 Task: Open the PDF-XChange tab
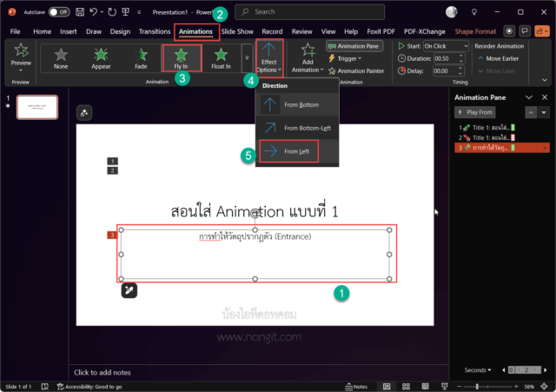point(425,31)
